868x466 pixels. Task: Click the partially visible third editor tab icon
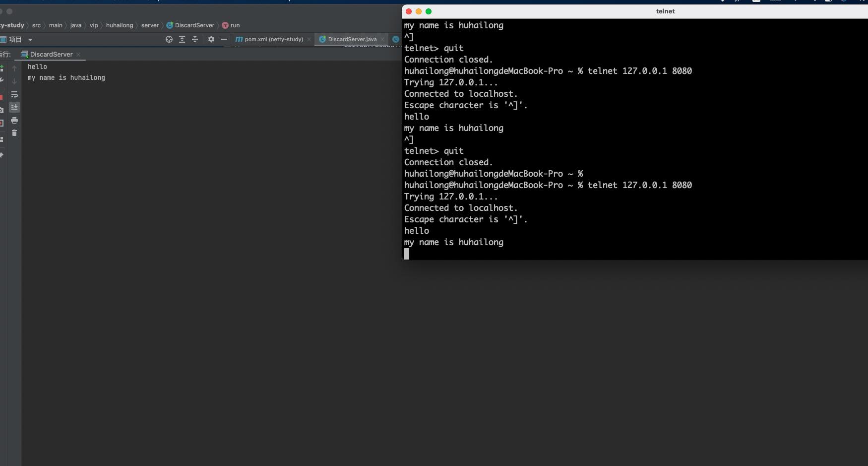point(396,39)
